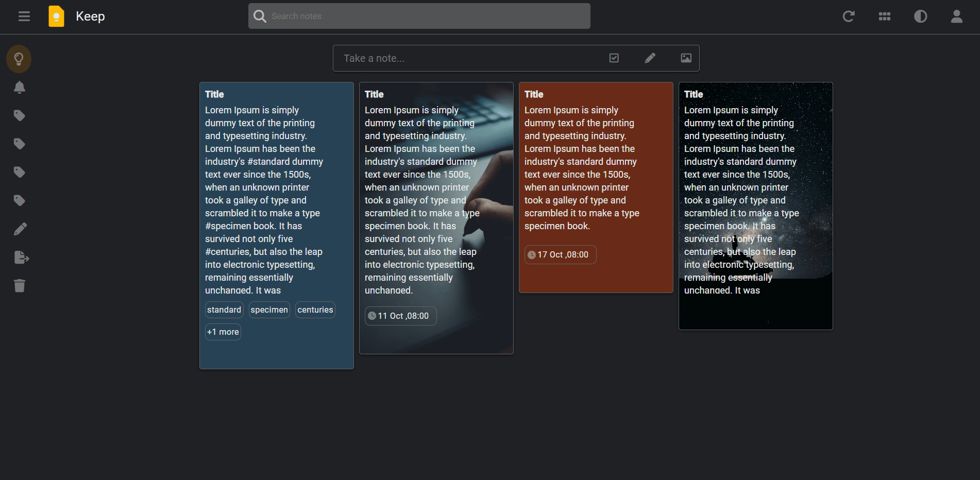Viewport: 980px width, 480px height.
Task: Open the Trash bin in sidebar
Action: [20, 285]
